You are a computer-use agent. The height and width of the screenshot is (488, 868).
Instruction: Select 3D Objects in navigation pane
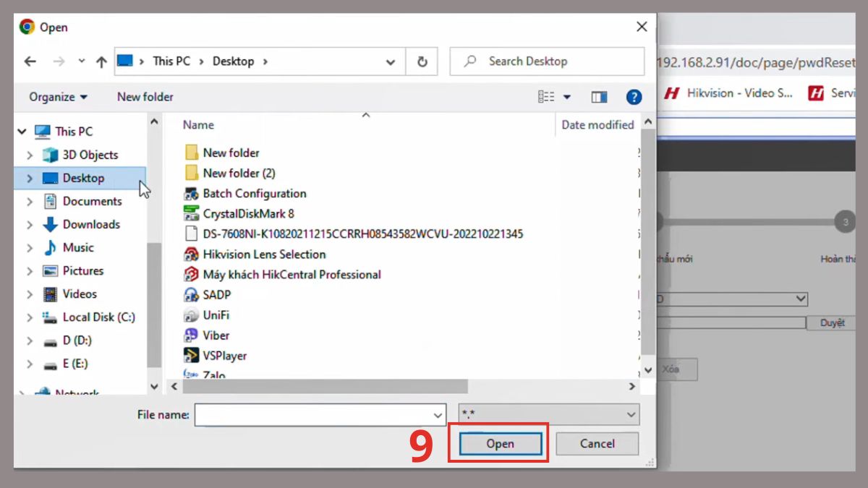[90, 155]
